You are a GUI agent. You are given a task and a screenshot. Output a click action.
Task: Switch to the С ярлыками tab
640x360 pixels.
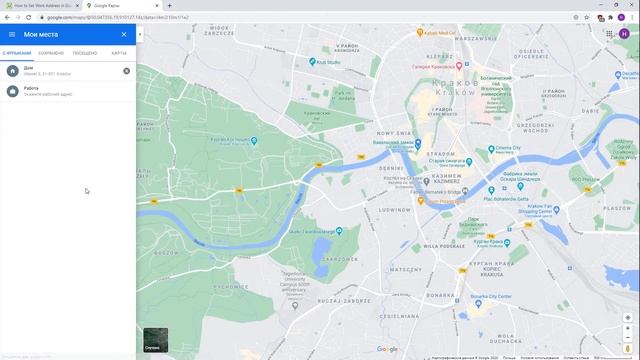tap(17, 53)
